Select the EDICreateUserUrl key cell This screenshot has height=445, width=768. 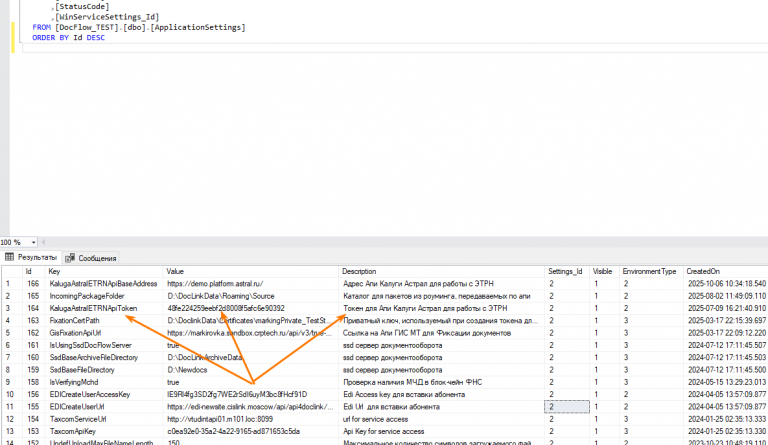[x=104, y=406]
